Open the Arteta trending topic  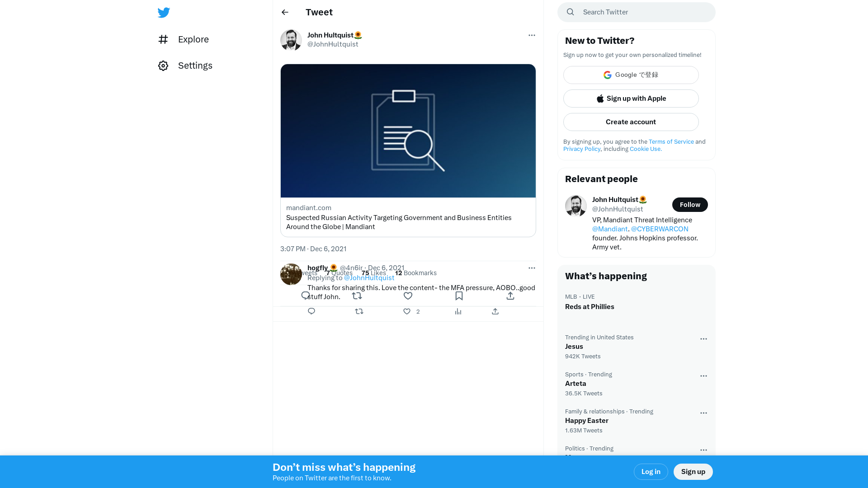(636, 384)
